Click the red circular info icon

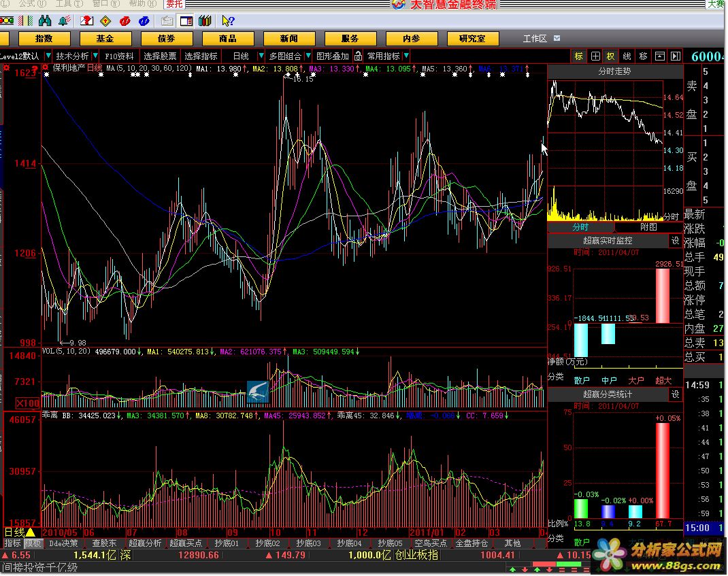(125, 21)
